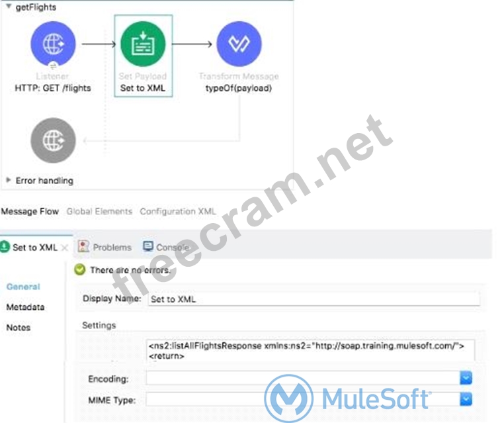Click the Transform Message component icon

(239, 44)
